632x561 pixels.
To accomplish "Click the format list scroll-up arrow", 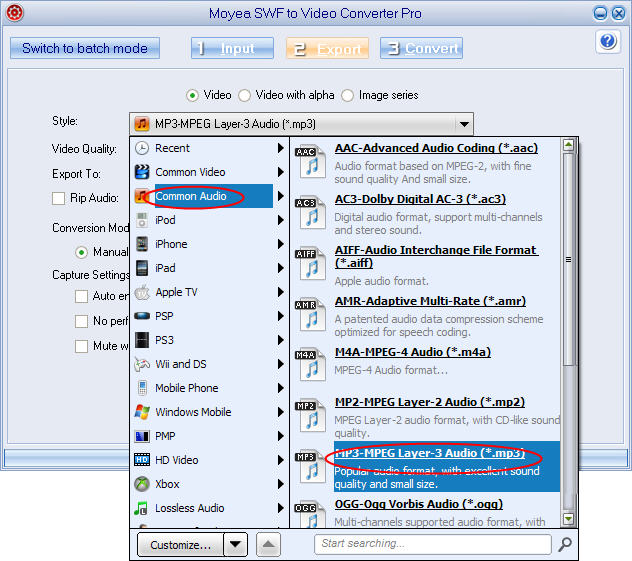I will [568, 145].
